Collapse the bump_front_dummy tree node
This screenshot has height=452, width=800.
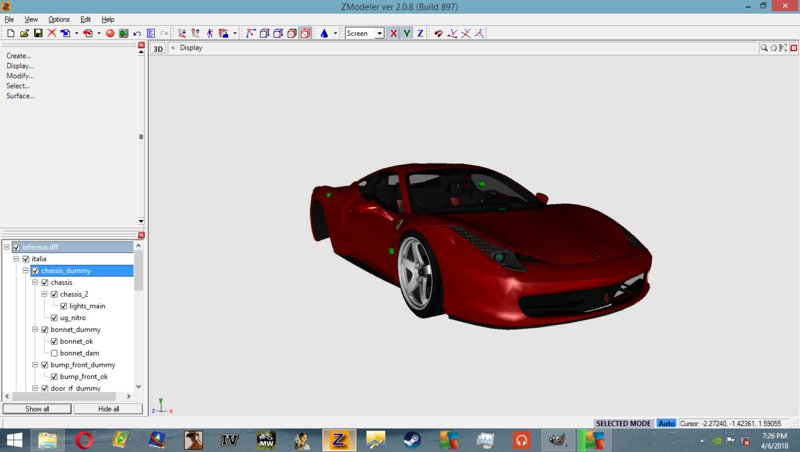click(35, 365)
